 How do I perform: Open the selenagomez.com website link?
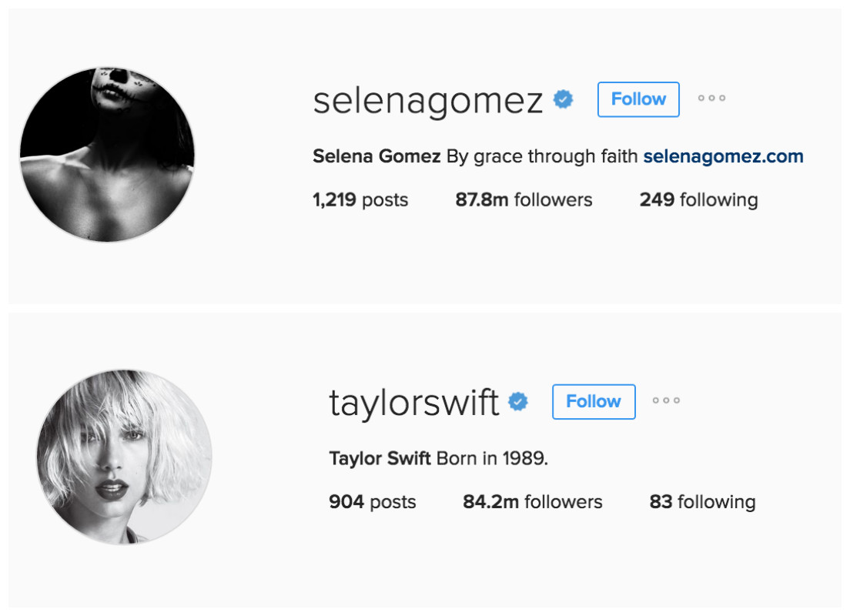[723, 157]
